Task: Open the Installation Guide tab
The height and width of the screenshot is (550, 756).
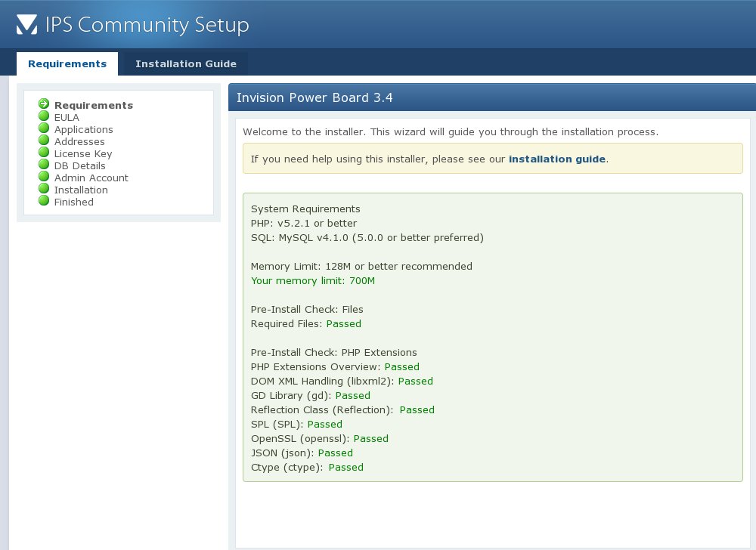Action: pos(186,63)
